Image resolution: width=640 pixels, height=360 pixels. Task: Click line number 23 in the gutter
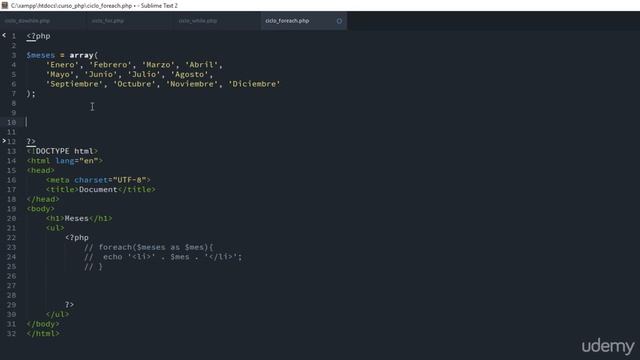point(11,247)
